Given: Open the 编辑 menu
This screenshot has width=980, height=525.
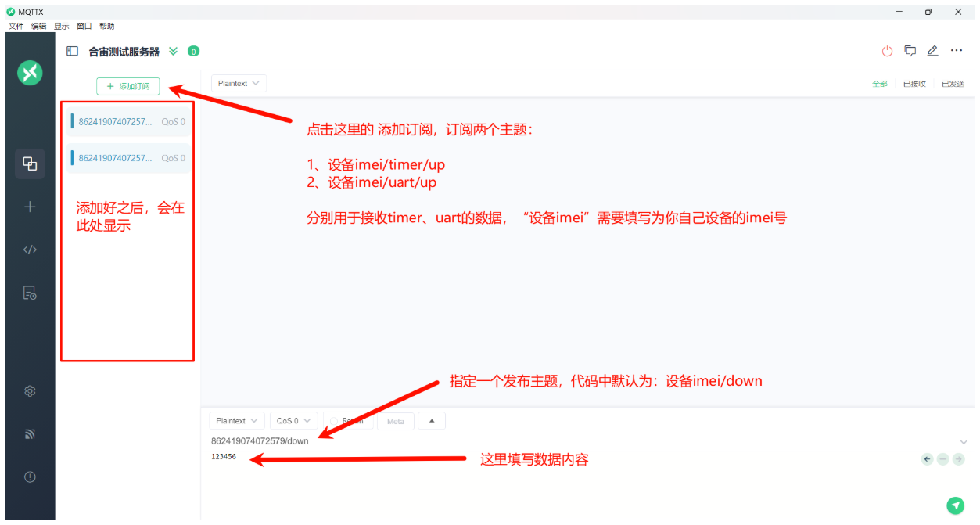Looking at the screenshot, I should point(38,26).
